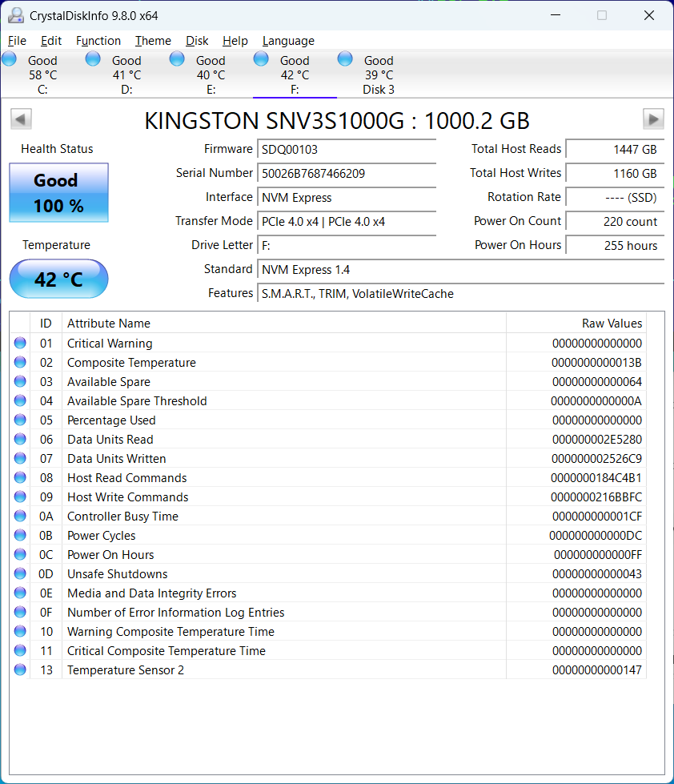The width and height of the screenshot is (674, 784).
Task: Select raw value 0000000216BBFC
Action: point(596,497)
